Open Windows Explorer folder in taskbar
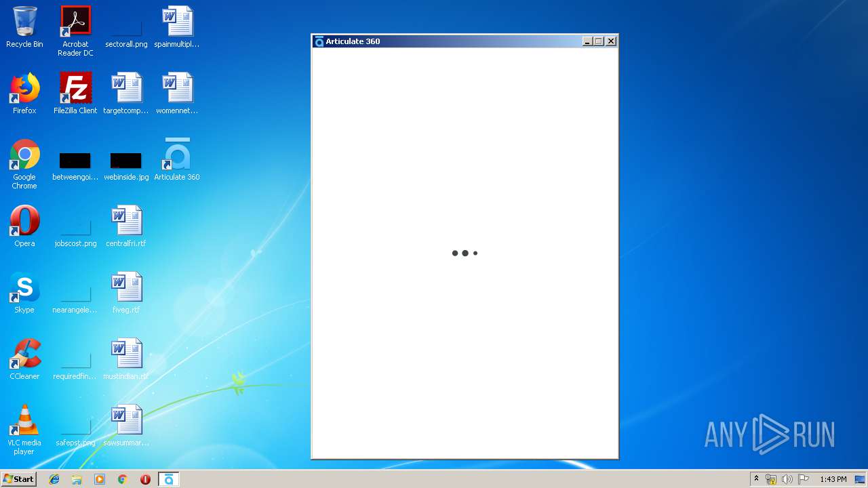868x488 pixels. coord(77,479)
